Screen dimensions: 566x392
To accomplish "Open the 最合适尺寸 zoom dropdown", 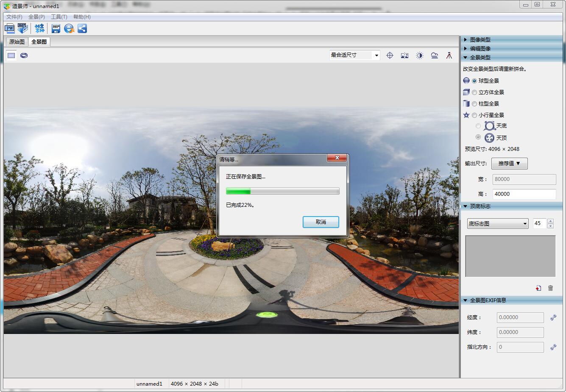I will click(x=354, y=55).
